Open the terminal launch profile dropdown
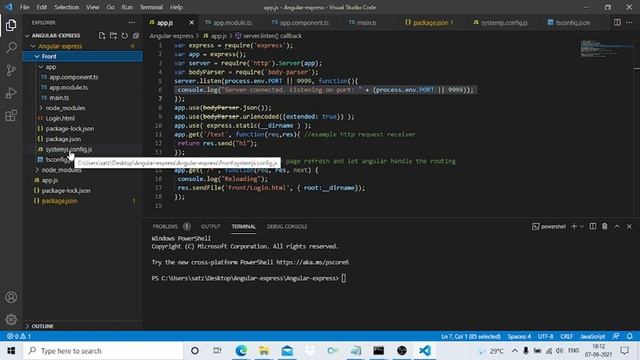 point(582,226)
